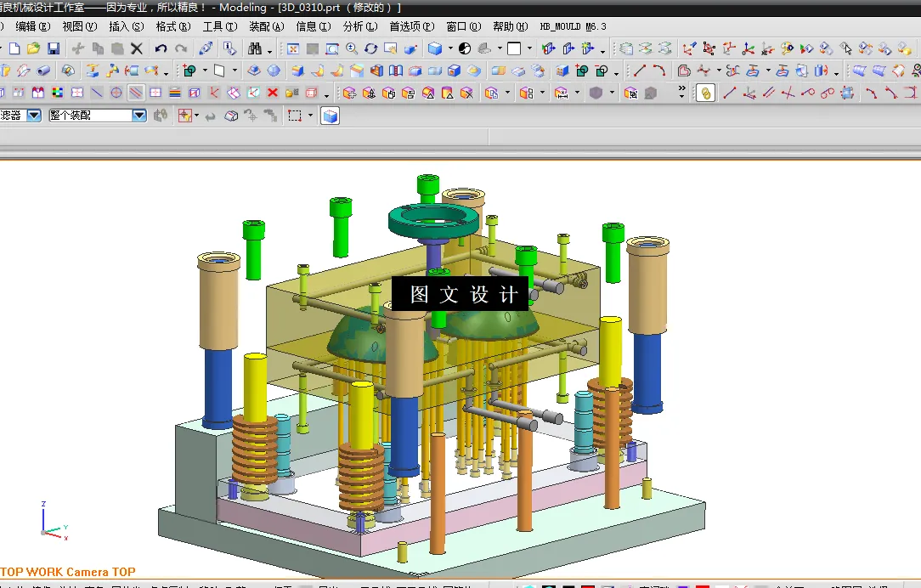Image resolution: width=921 pixels, height=588 pixels.
Task: Open the 工具(T) menu
Action: (220, 26)
